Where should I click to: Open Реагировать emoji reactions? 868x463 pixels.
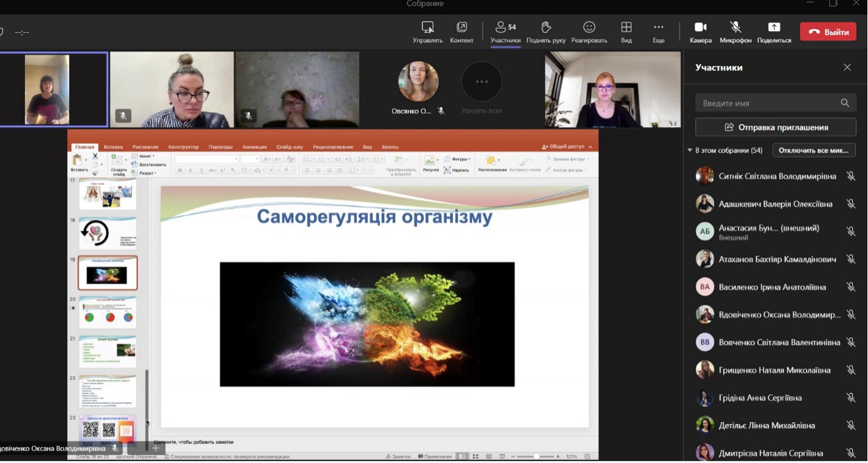pyautogui.click(x=589, y=28)
